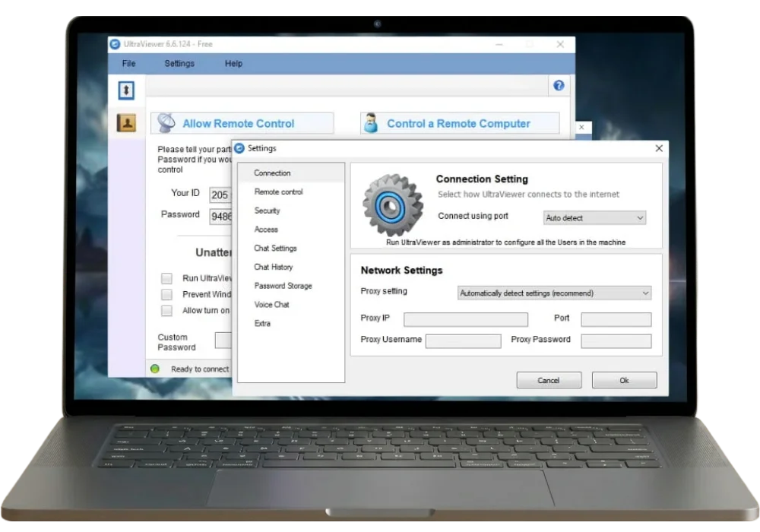Close the UltraViewer main window
Screen dimensions: 760x532
click(560, 44)
